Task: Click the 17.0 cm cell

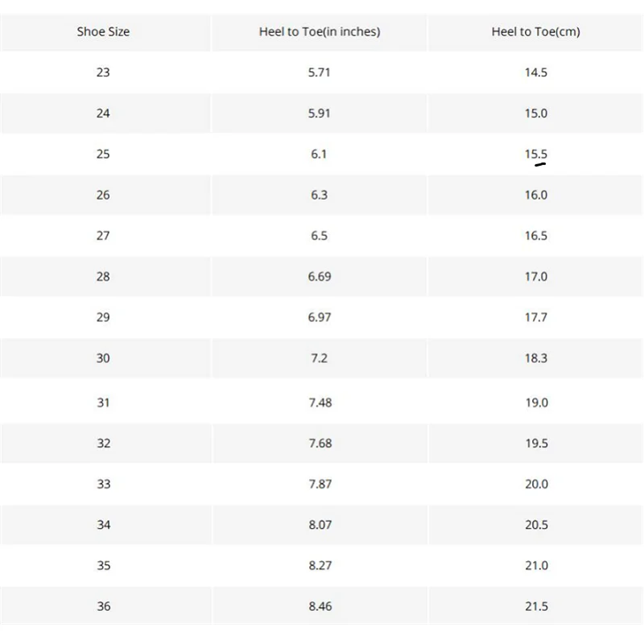Action: click(x=536, y=277)
